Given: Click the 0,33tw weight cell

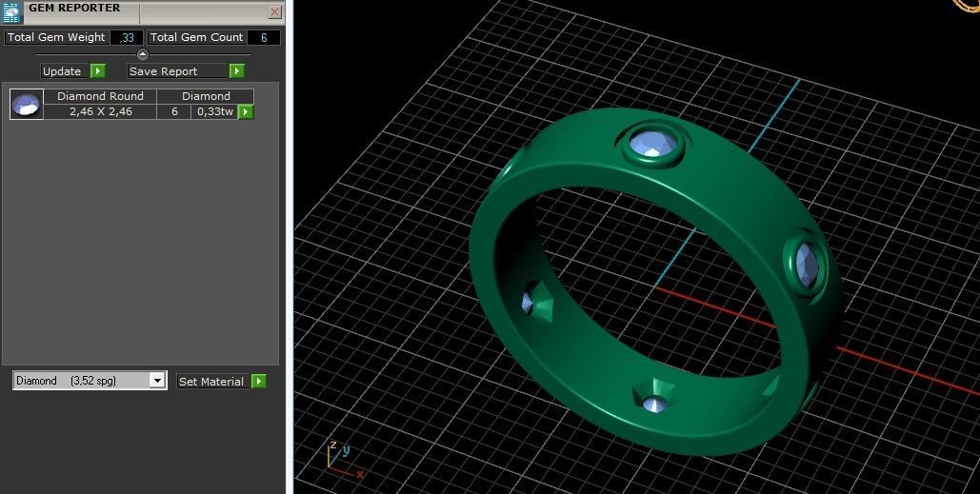Looking at the screenshot, I should [x=214, y=111].
